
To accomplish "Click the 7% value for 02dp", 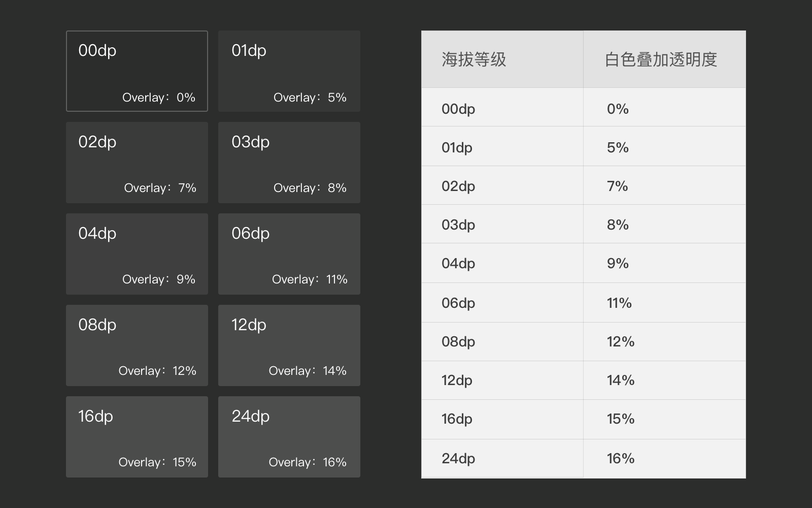I will click(x=618, y=185).
